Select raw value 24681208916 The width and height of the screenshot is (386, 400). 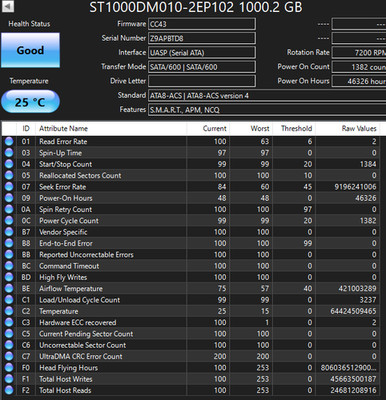pos(353,391)
